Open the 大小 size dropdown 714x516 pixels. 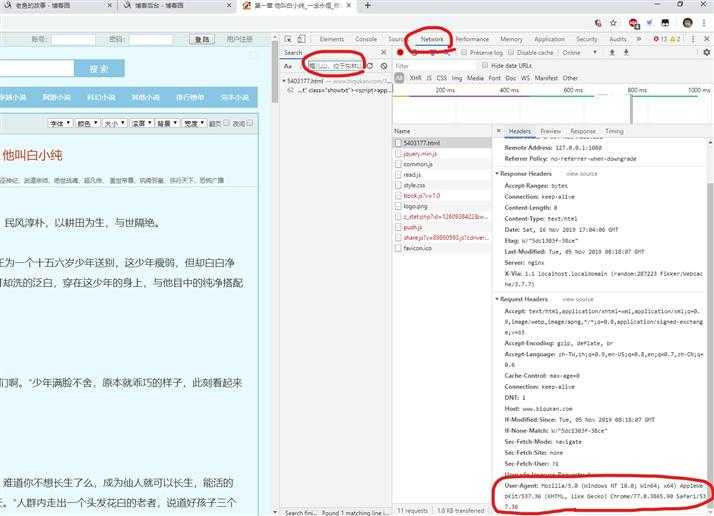point(114,123)
